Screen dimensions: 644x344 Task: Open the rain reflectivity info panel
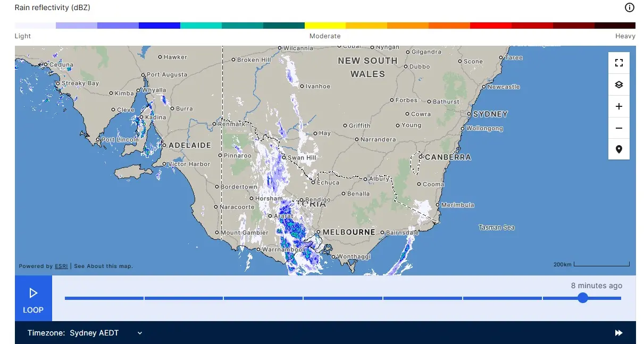(x=629, y=7)
